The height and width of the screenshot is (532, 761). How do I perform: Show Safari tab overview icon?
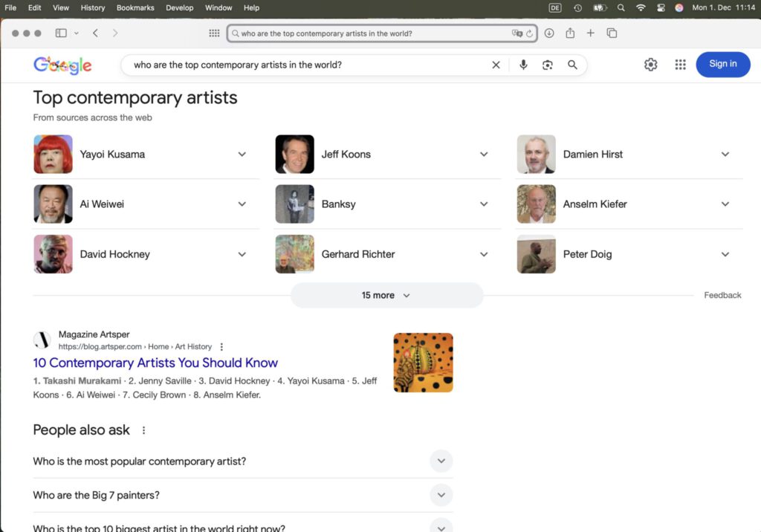tap(611, 33)
